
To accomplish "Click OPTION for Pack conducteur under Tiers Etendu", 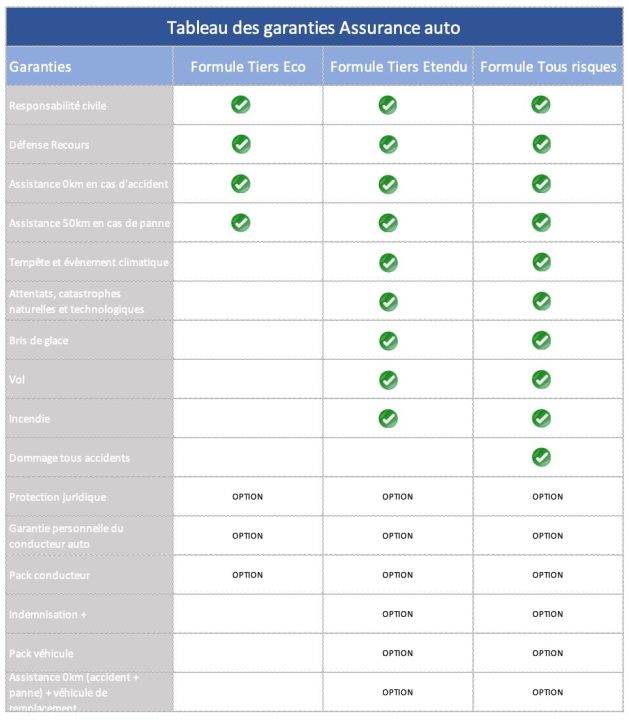I will tap(397, 575).
